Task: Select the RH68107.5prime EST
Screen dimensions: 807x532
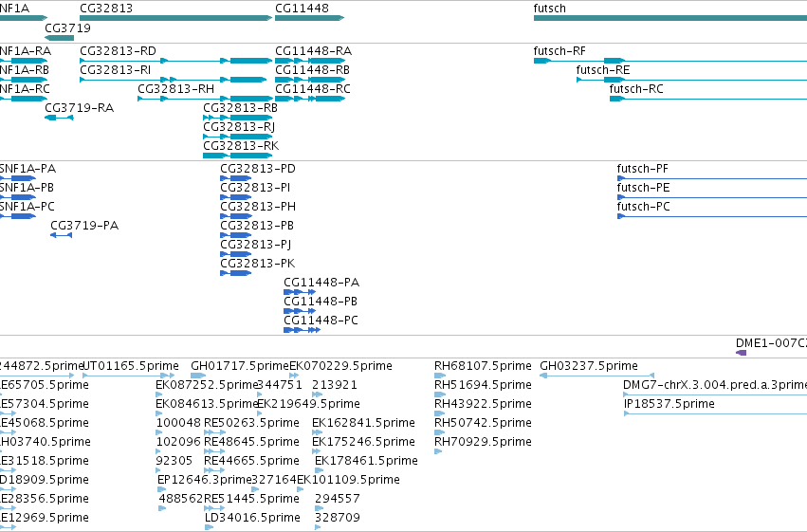Action: 440,376
